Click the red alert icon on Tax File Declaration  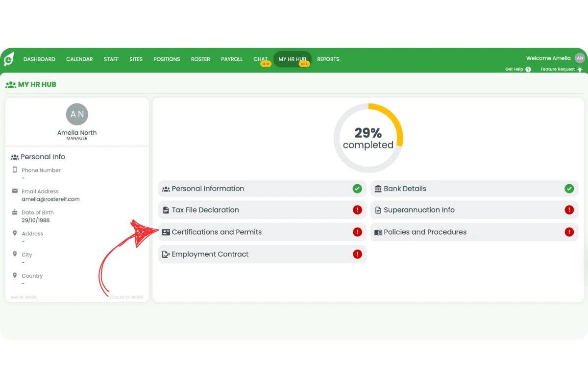[x=357, y=210]
